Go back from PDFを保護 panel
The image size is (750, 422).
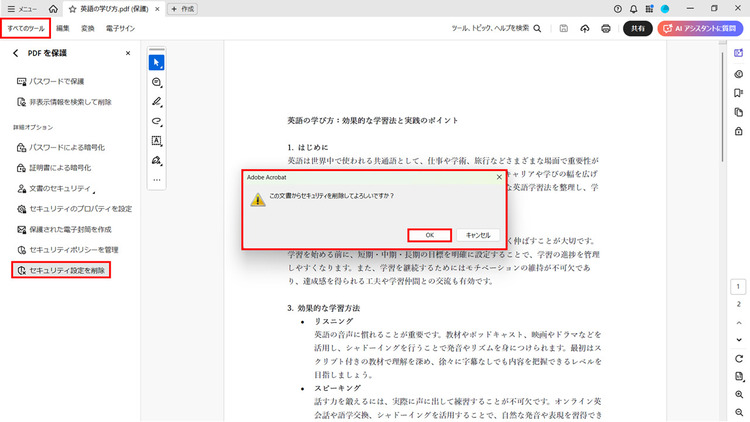15,52
